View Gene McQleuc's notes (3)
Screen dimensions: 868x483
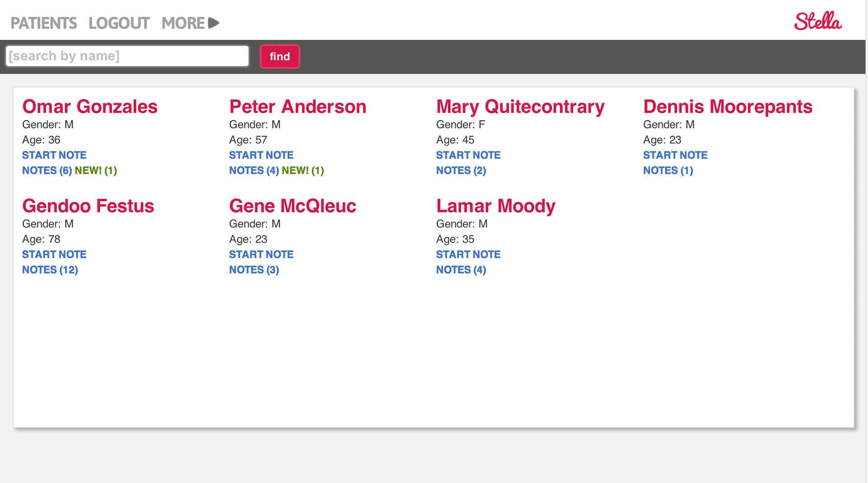pos(254,270)
